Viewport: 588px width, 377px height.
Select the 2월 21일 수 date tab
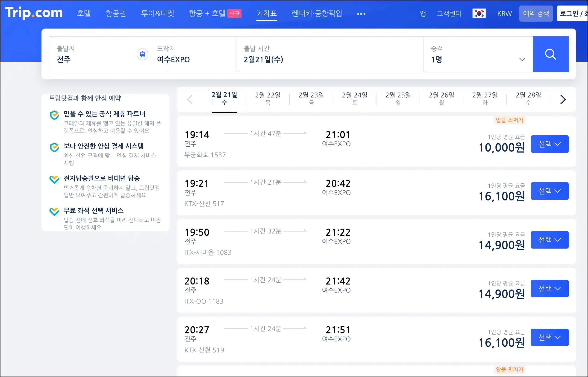[x=224, y=99]
